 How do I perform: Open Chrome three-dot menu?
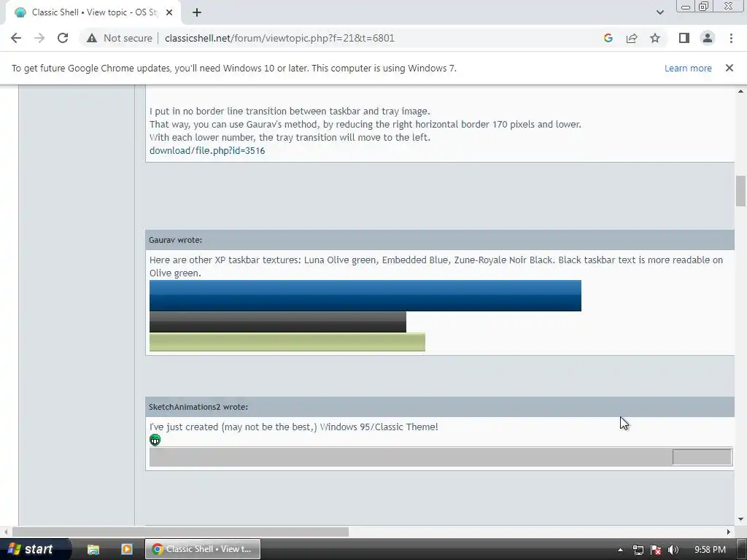pyautogui.click(x=731, y=38)
